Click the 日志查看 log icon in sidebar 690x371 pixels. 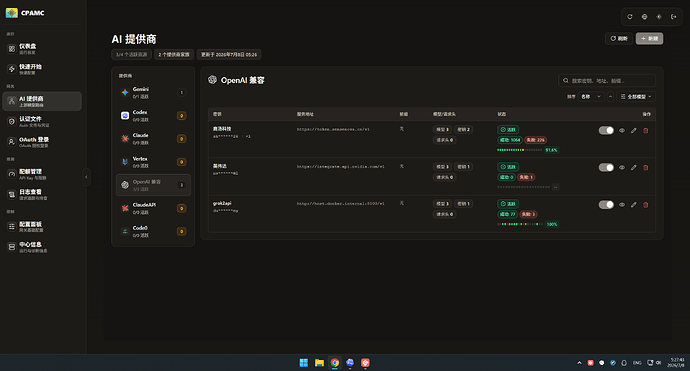[x=12, y=195]
